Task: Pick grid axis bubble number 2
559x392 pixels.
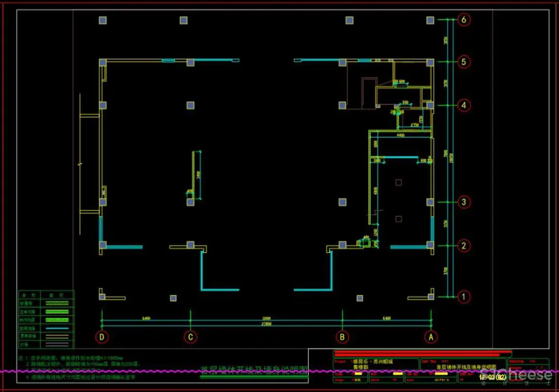Action: [x=463, y=245]
